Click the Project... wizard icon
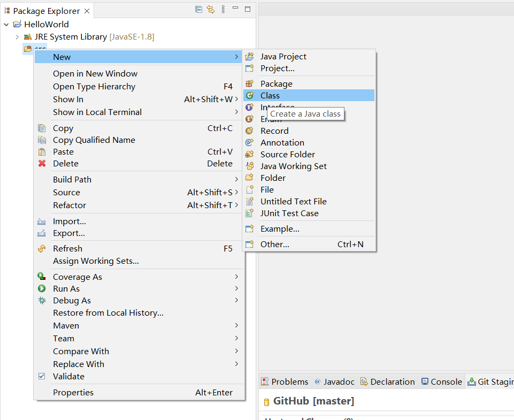514x420 pixels. (x=250, y=68)
